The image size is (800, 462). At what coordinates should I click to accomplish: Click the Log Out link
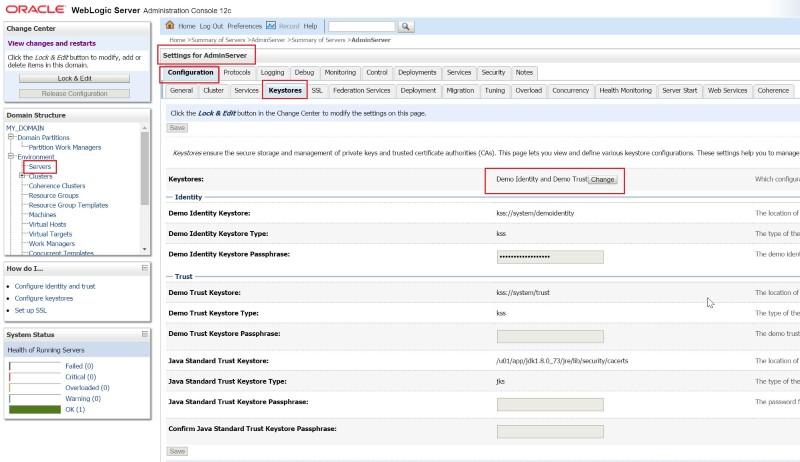click(211, 26)
